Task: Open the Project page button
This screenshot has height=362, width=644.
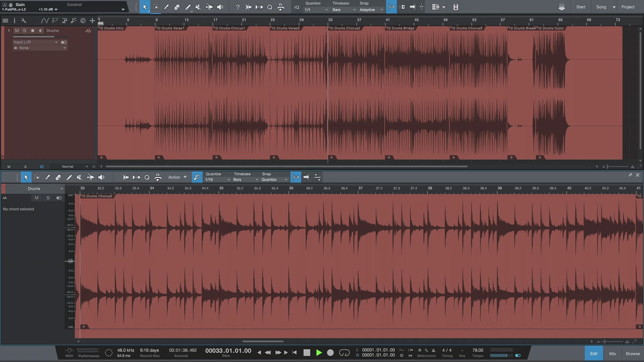Action: (627, 7)
